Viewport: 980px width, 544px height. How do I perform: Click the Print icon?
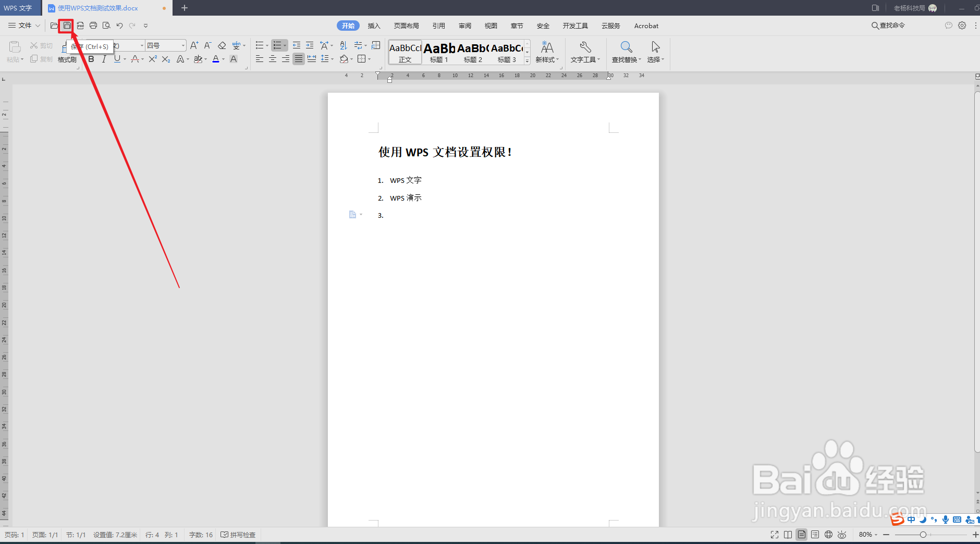coord(93,26)
